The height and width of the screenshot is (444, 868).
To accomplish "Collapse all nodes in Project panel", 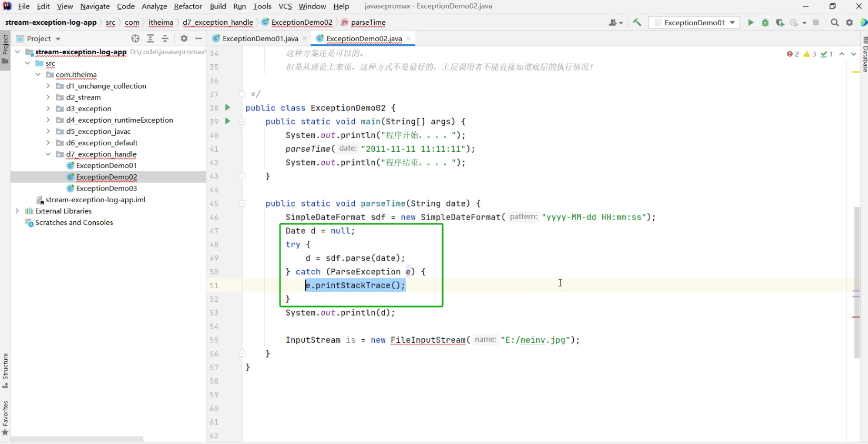I will click(165, 38).
